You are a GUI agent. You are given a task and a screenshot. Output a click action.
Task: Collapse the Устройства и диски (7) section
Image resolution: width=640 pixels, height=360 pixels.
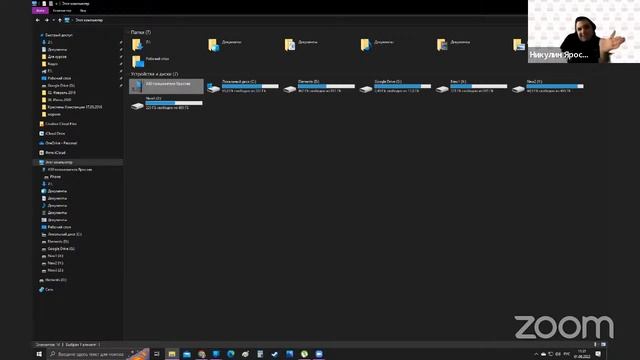point(154,74)
